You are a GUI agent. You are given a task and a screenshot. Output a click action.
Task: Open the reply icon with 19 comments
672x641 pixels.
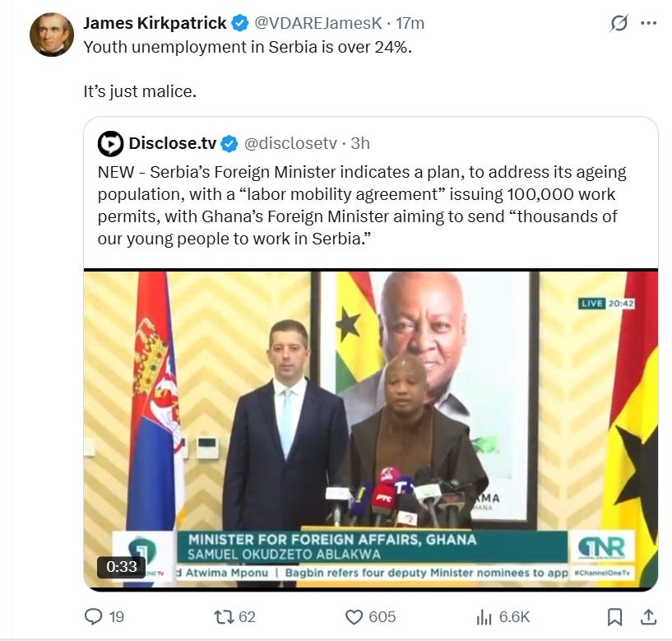coord(94,616)
